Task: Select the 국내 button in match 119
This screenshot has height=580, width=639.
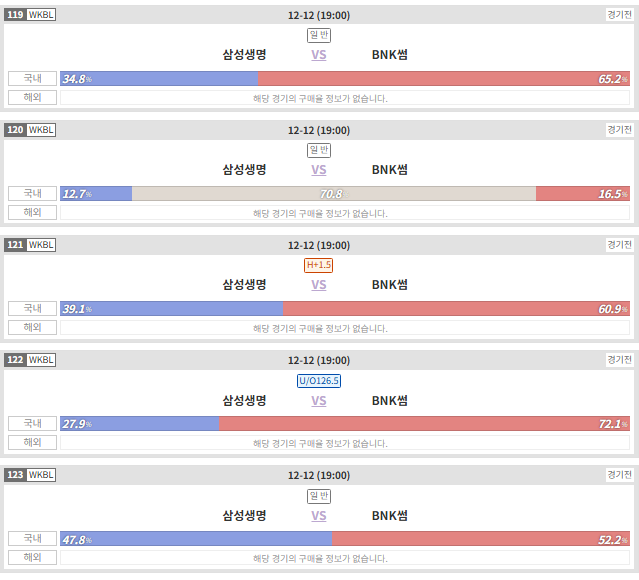Action: tap(32, 78)
